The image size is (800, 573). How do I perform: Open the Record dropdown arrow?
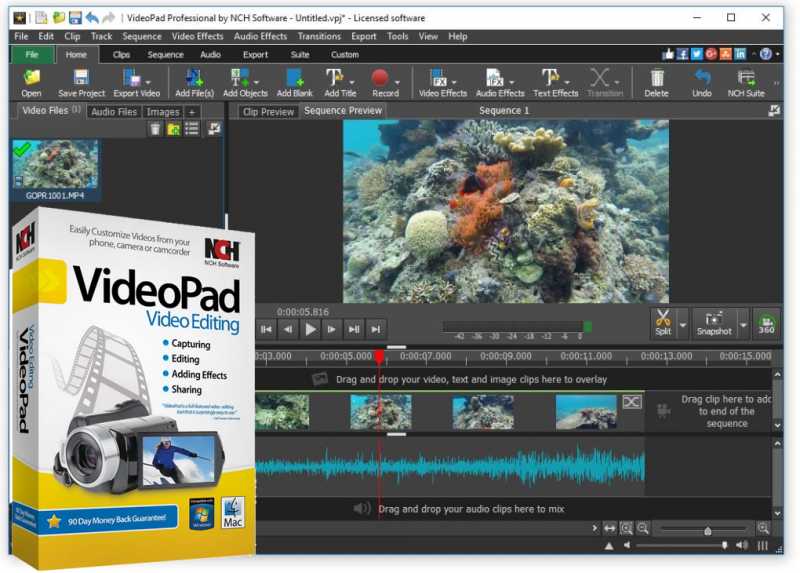397,82
